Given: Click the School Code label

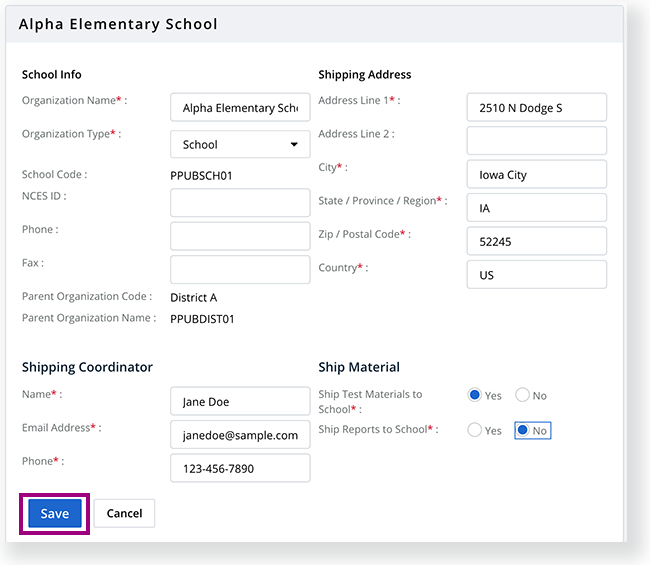Looking at the screenshot, I should (x=54, y=175).
